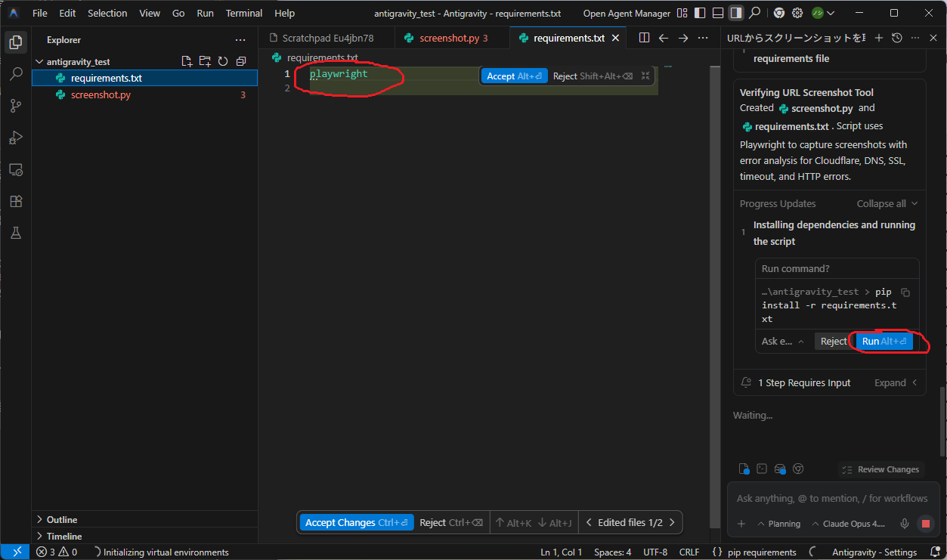
Task: Collapse the inline diff widget icon
Action: [x=645, y=76]
